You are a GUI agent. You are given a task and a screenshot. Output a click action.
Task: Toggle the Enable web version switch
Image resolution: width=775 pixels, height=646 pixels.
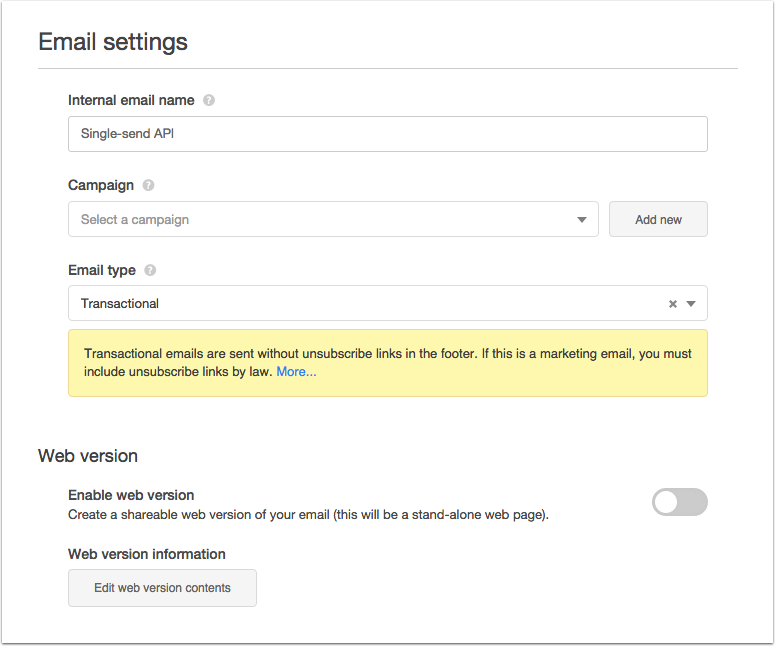(x=680, y=502)
